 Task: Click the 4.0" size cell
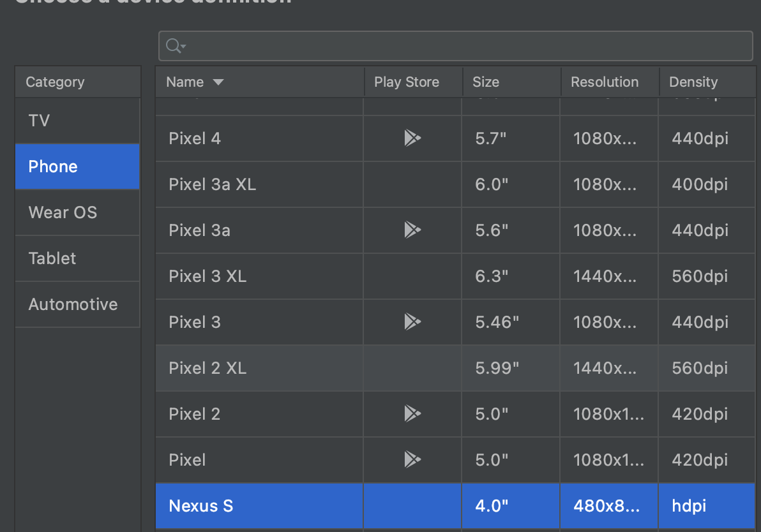coord(511,506)
